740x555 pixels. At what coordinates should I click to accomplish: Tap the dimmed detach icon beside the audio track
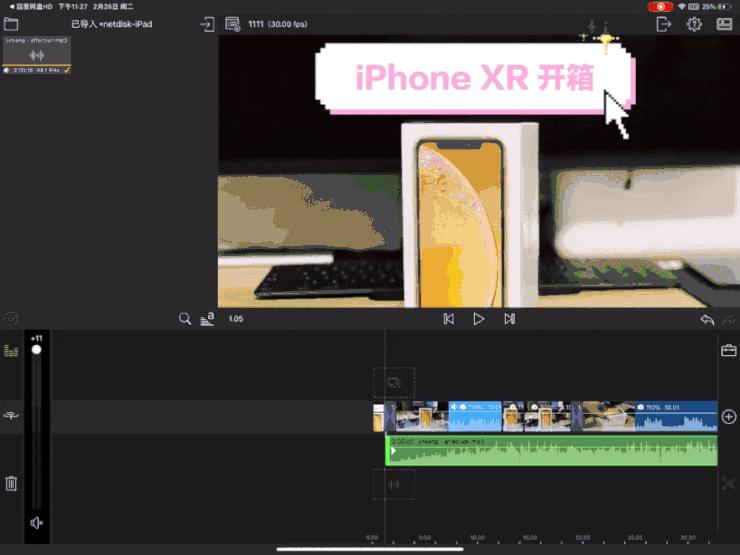tap(729, 483)
